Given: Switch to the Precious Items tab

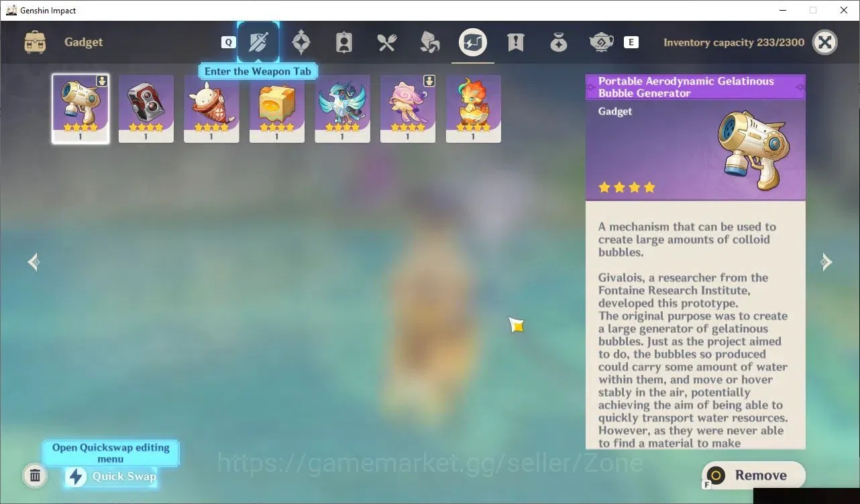Looking at the screenshot, I should (x=559, y=42).
